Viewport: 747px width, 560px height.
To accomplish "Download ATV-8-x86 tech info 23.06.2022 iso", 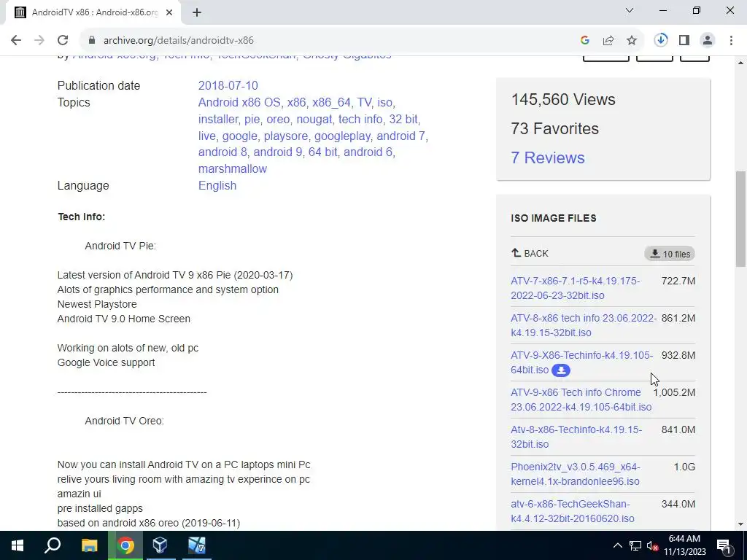I will point(584,325).
